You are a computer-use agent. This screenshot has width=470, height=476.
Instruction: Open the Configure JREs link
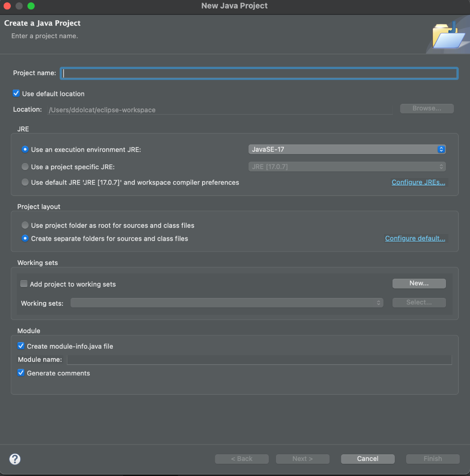418,182
